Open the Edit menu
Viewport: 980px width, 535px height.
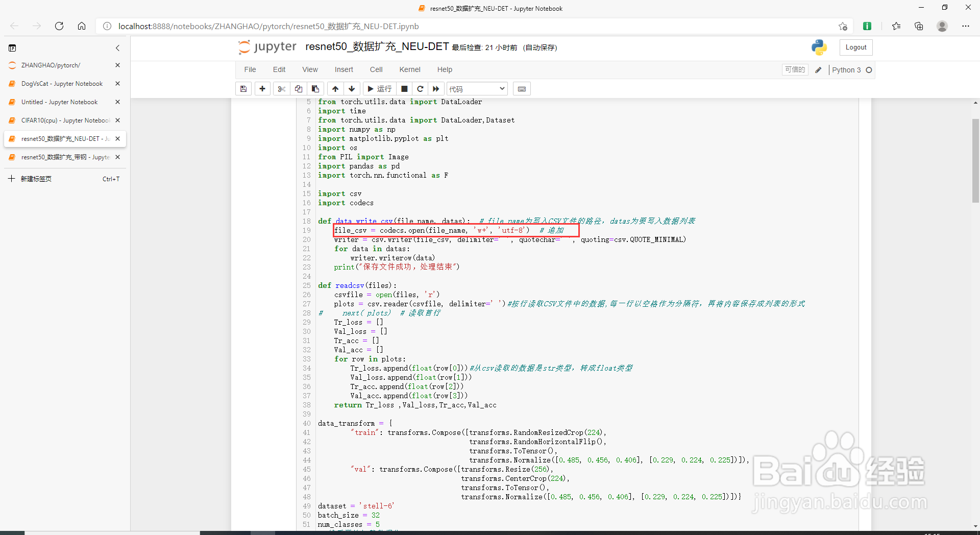click(x=279, y=69)
